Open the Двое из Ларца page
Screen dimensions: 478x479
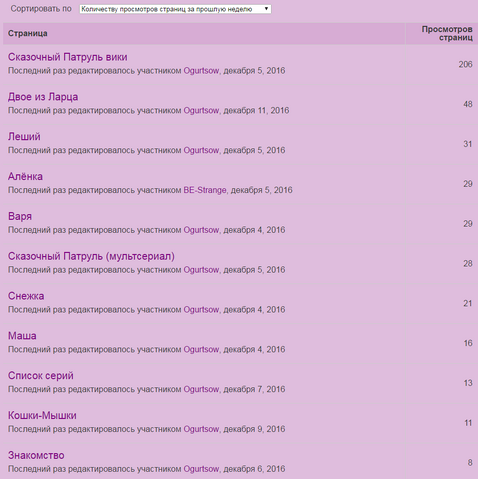coord(43,97)
